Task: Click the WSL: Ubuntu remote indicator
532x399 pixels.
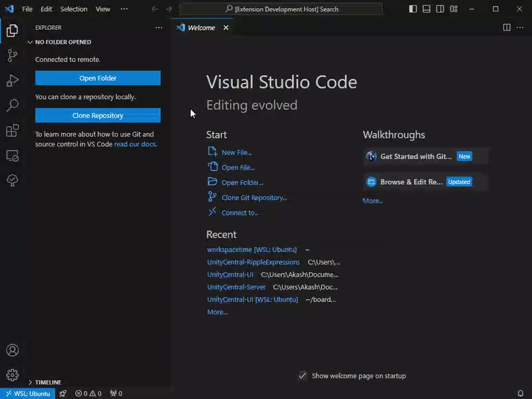Action: tap(28, 393)
